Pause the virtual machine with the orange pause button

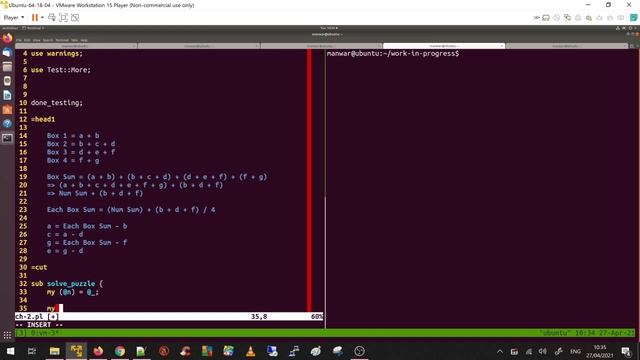(35, 18)
